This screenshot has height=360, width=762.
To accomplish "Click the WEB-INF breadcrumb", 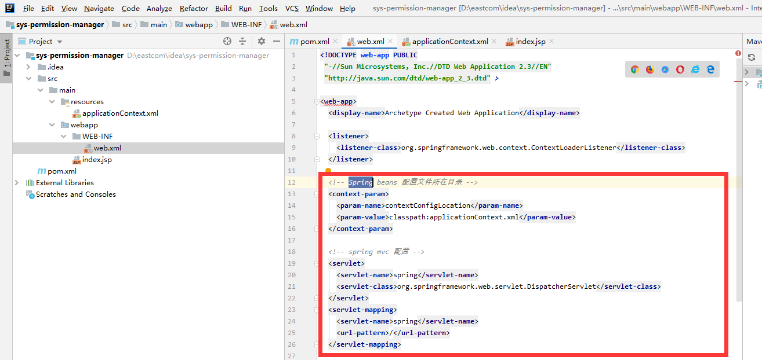I will [x=241, y=24].
